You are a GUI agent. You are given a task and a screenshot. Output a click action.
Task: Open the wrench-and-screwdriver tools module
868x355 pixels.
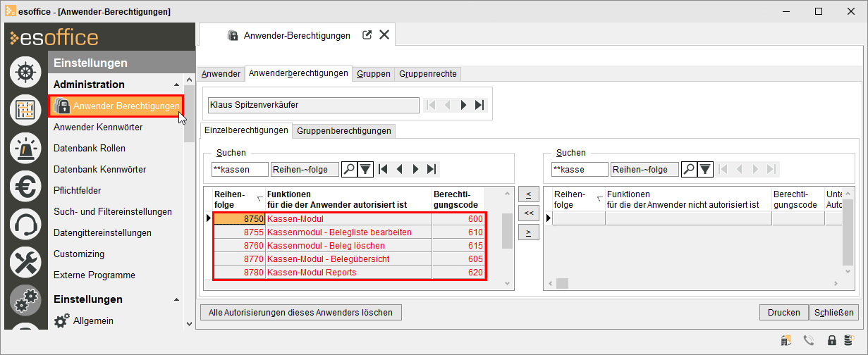tap(25, 261)
